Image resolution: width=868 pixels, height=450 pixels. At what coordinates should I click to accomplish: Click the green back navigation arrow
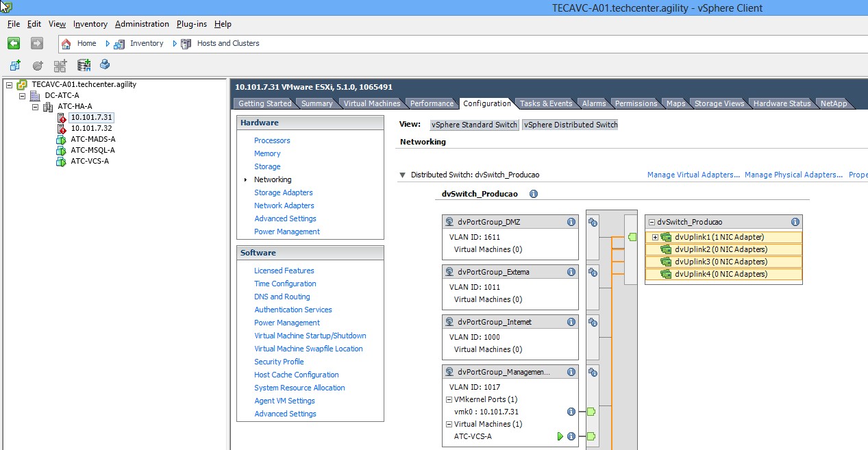pyautogui.click(x=14, y=43)
